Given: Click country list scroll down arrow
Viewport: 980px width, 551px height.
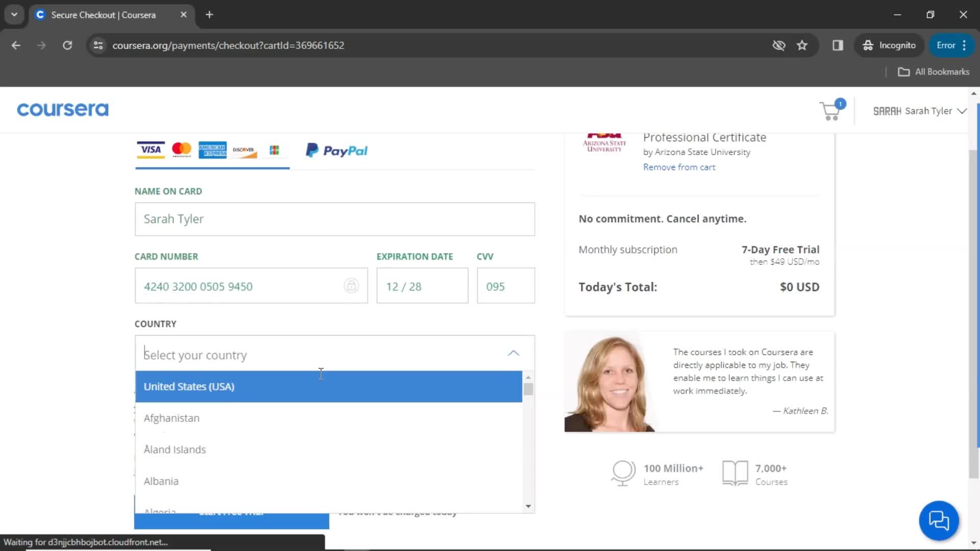Looking at the screenshot, I should pyautogui.click(x=528, y=506).
